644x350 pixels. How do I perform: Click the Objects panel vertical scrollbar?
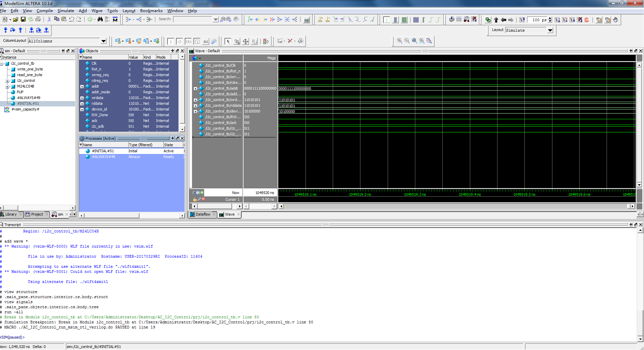pos(182,93)
